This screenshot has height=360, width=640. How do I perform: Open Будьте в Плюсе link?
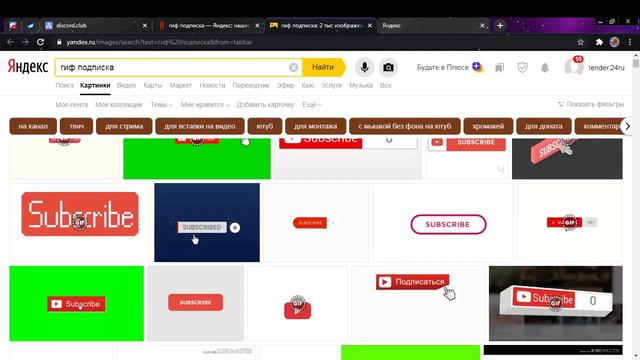[449, 67]
